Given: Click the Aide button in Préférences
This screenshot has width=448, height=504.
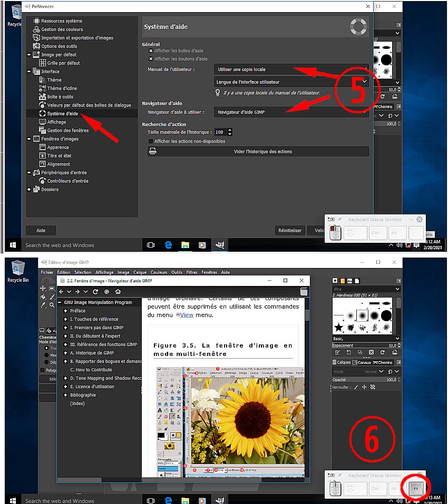Looking at the screenshot, I should tap(41, 231).
